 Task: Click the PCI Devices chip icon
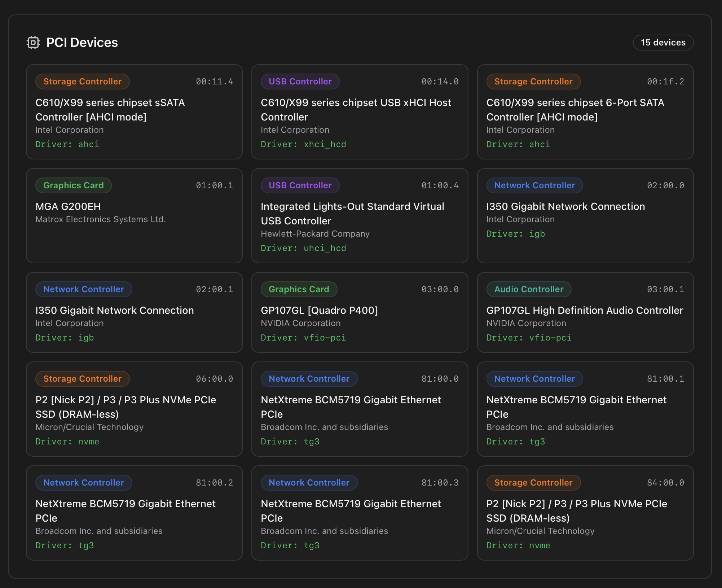[x=33, y=43]
